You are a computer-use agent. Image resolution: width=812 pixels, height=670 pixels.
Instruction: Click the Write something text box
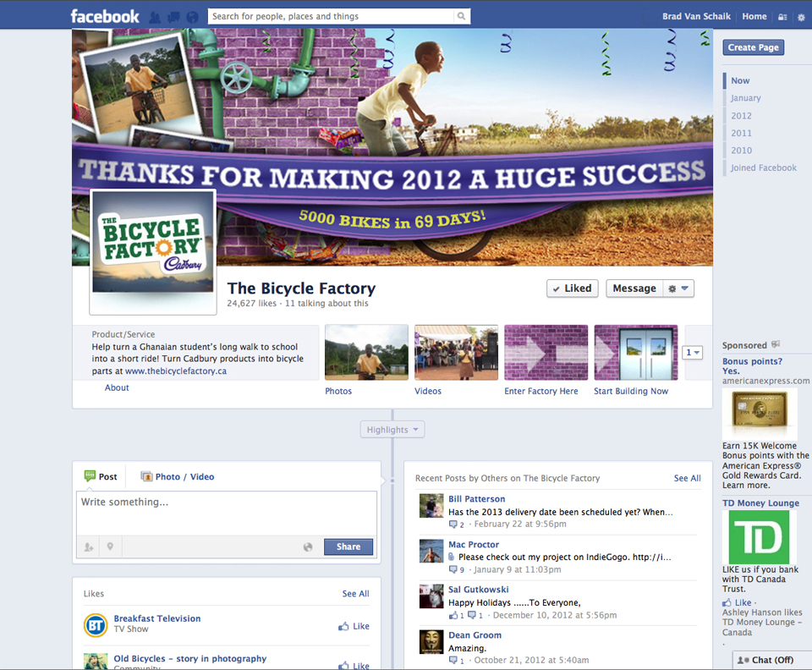227,513
